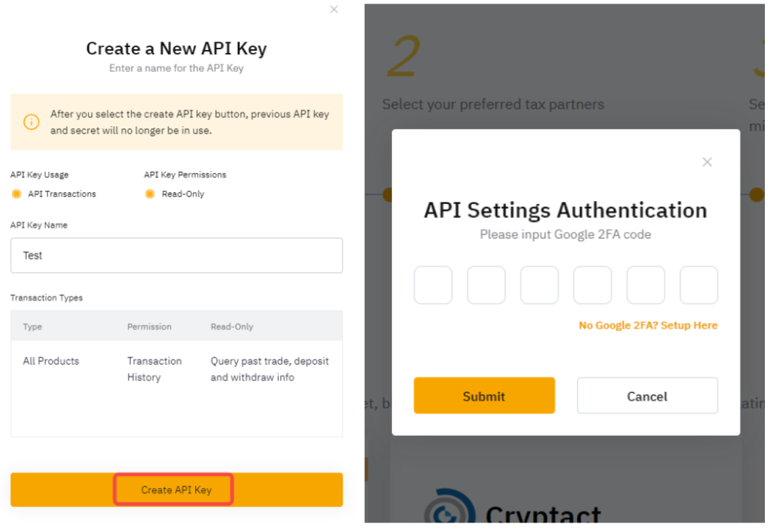Image resolution: width=770 pixels, height=532 pixels.
Task: Select the Read-Only permission radio button
Action: click(150, 194)
